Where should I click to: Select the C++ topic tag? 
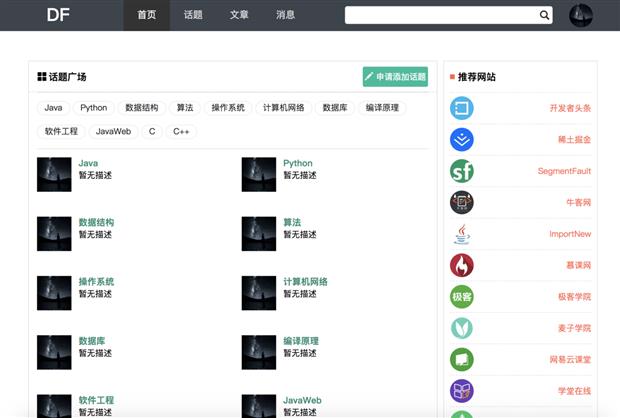tap(181, 131)
